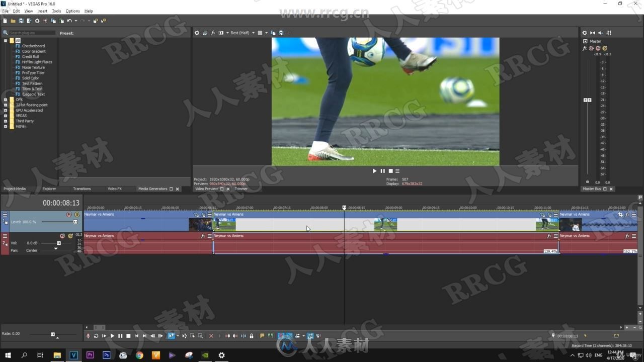
Task: Insert a marker with flag icon
Action: 262,336
